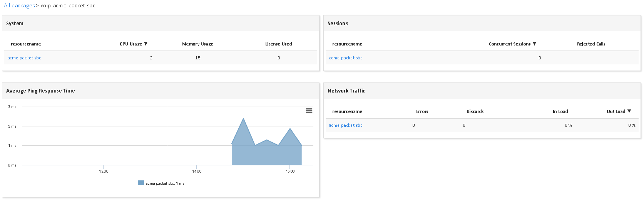Click the Out Load sort arrow
The width and height of the screenshot is (644, 217).
coord(629,111)
